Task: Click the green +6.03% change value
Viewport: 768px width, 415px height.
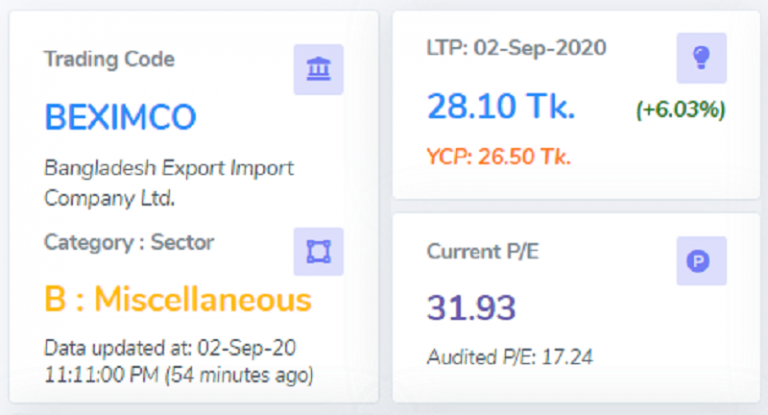Action: pyautogui.click(x=680, y=110)
